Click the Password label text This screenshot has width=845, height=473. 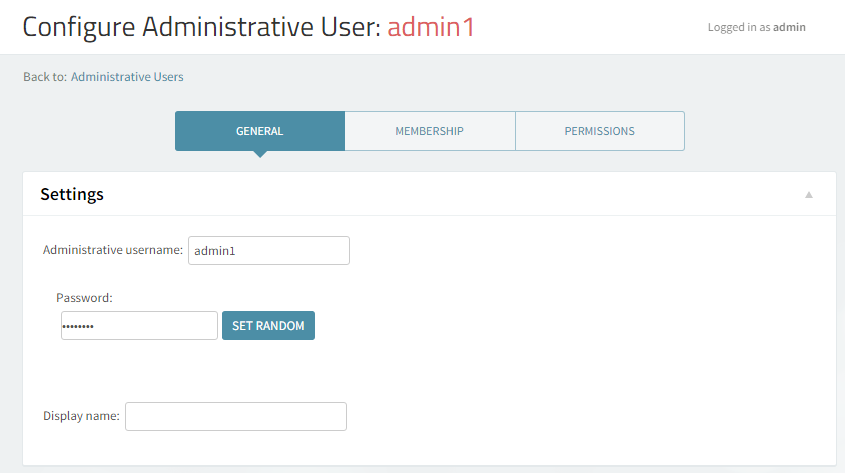84,298
